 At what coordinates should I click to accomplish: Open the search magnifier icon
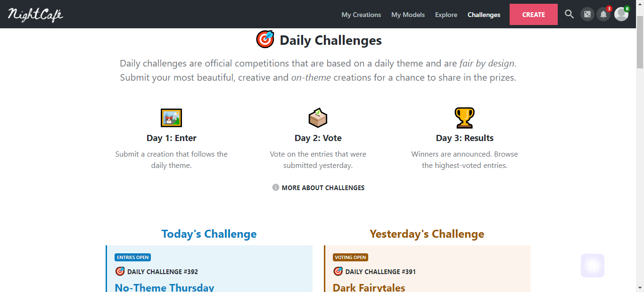click(569, 14)
